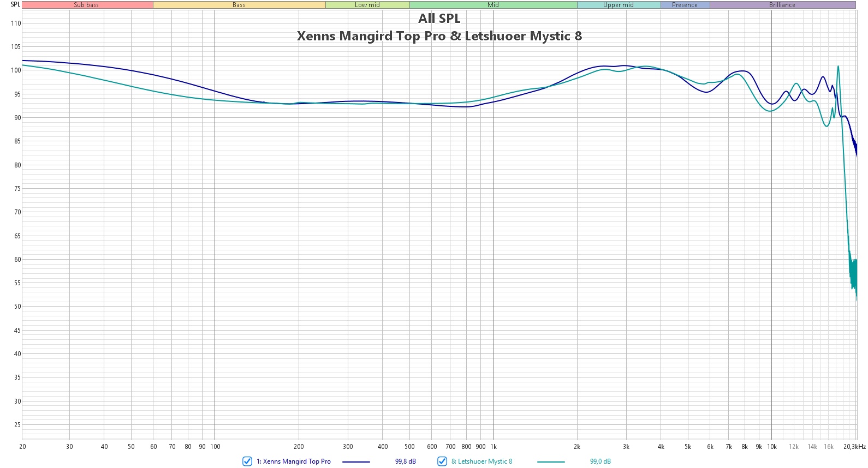
Task: Click the Brilliance frequency band label
Action: pos(782,5)
